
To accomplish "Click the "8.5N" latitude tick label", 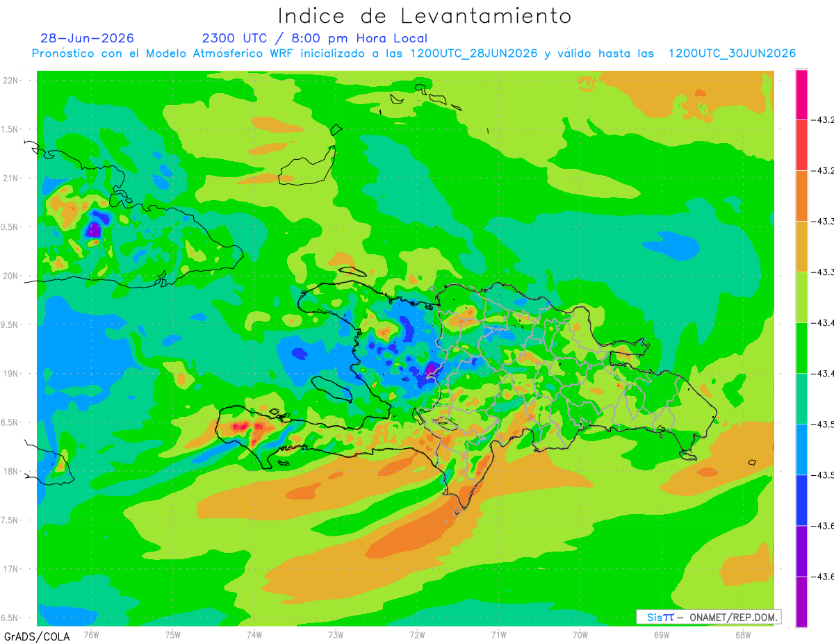I will (10, 422).
